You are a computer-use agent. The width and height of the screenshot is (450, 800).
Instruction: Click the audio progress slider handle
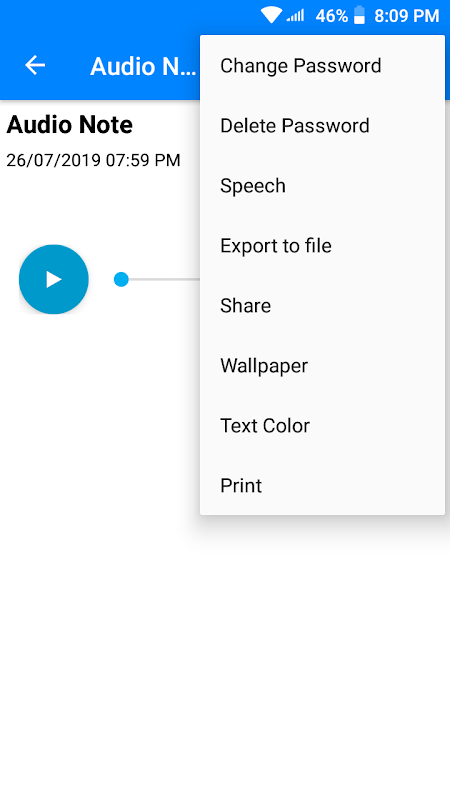tap(121, 279)
